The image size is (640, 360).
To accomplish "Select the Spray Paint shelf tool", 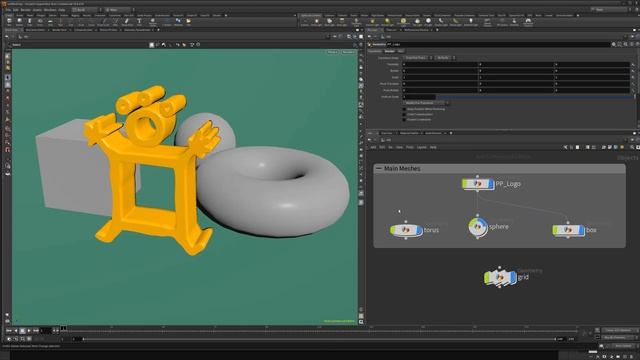I will (x=127, y=22).
